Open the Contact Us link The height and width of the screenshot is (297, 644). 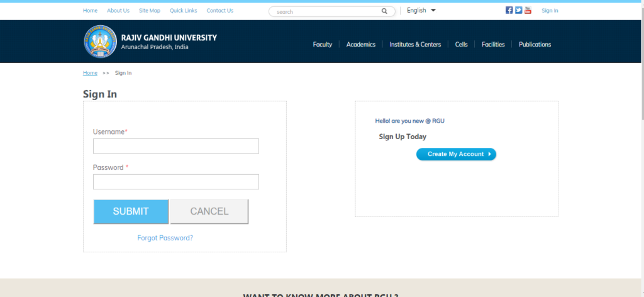tap(219, 11)
